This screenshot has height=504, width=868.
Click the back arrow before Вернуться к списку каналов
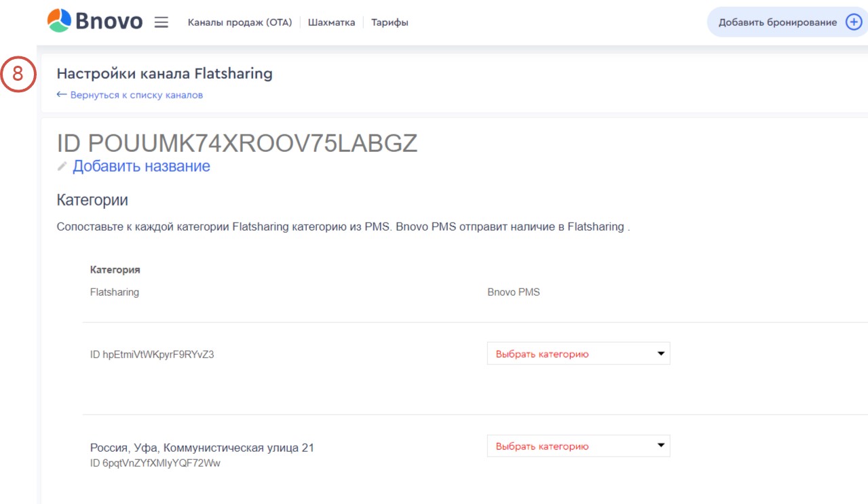tap(62, 95)
